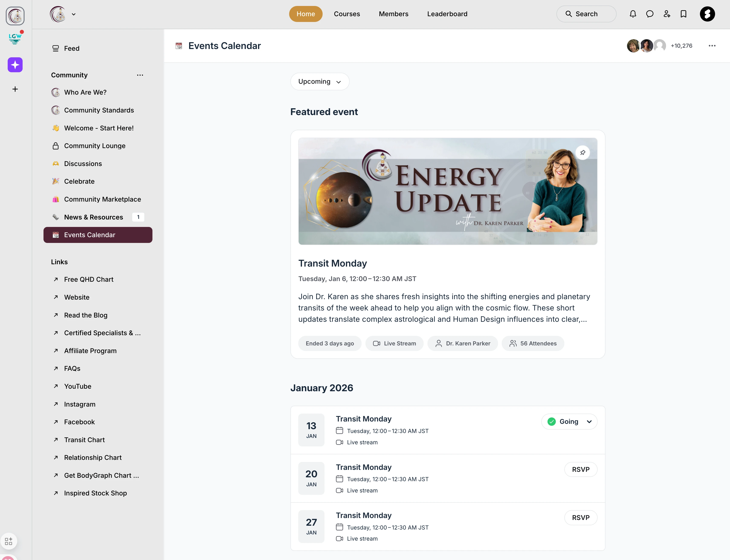Click the add member icon
Viewport: 730px width, 560px height.
[667, 14]
